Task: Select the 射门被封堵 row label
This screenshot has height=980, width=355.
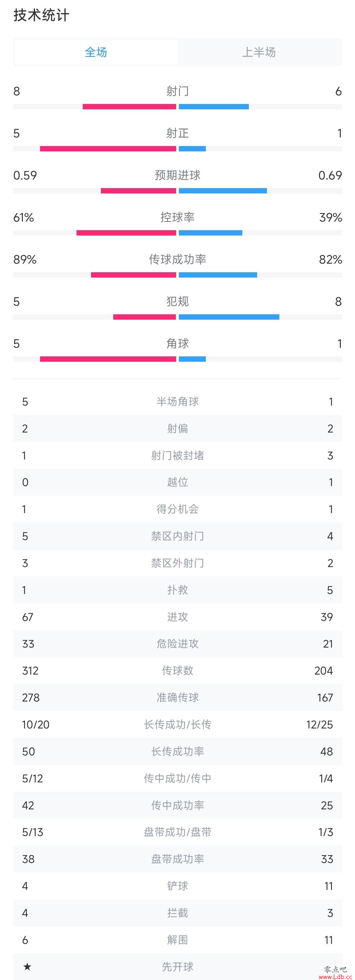Action: (177, 455)
